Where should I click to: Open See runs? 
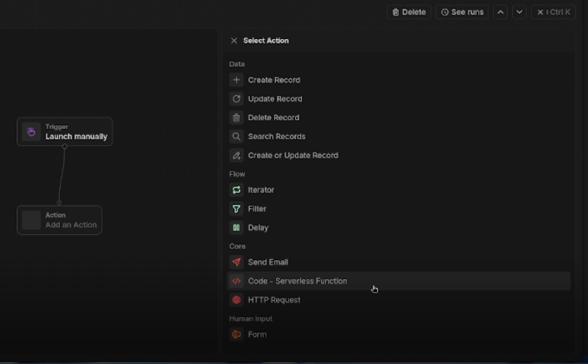click(462, 12)
